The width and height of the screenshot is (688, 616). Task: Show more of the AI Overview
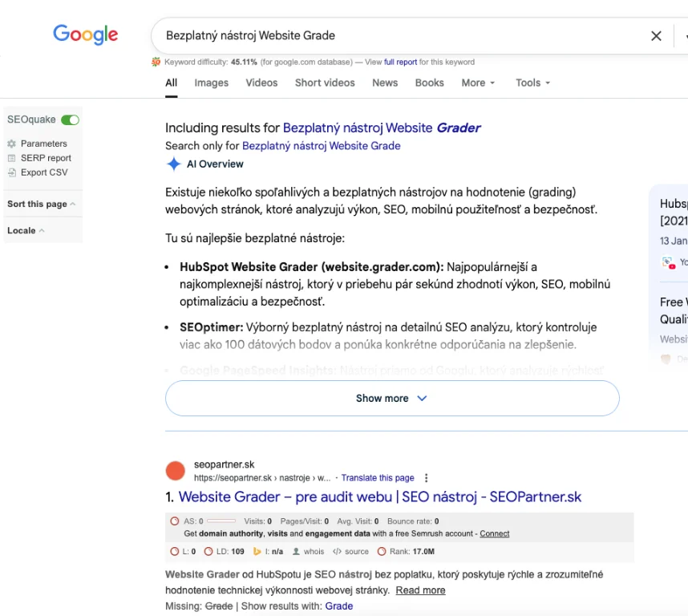pos(391,398)
